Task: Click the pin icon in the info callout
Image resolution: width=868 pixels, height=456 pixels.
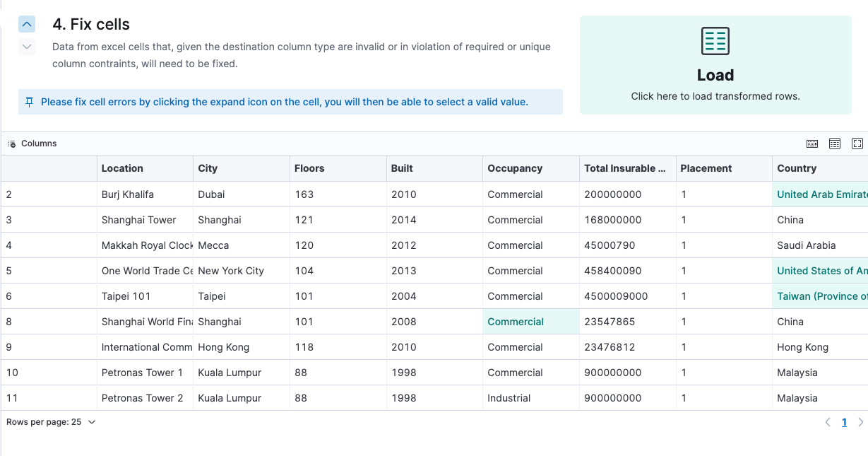Action: [x=29, y=102]
